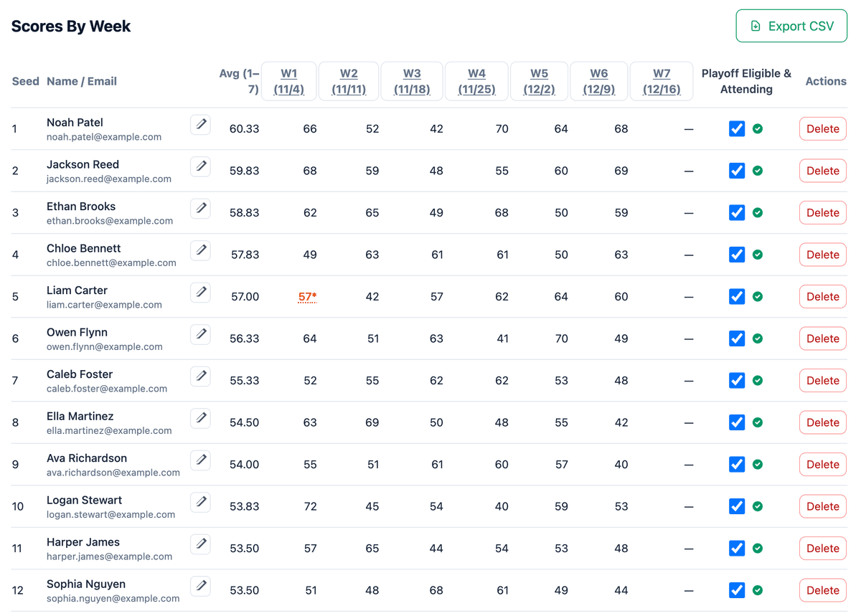The width and height of the screenshot is (861, 616).
Task: Toggle the playoff checkbox for Caleb Foster
Action: pos(737,381)
